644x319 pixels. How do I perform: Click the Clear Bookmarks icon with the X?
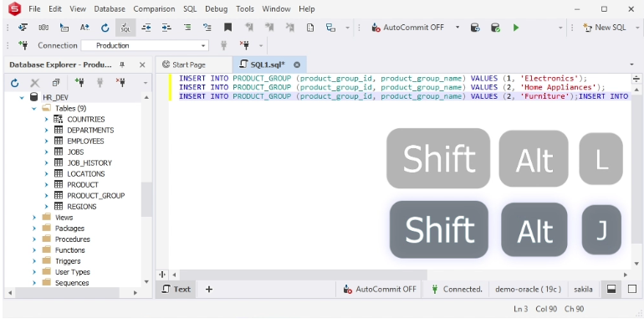pyautogui.click(x=290, y=28)
